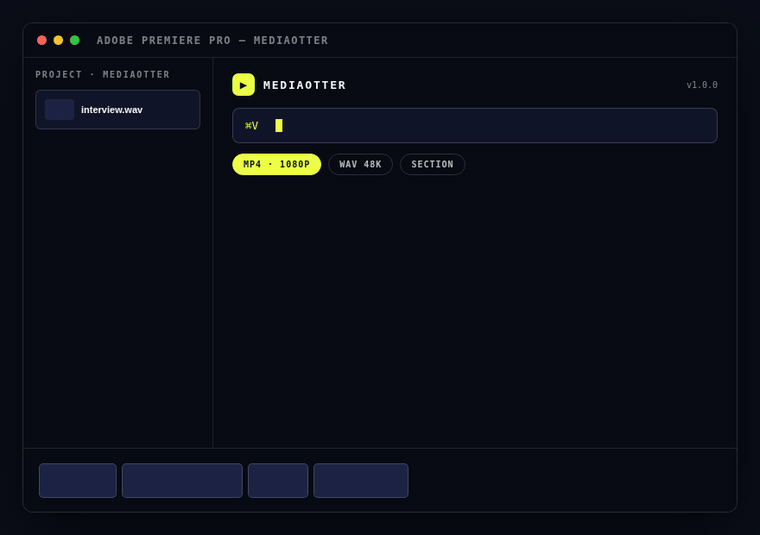Click the yellow MediaOtter play logo icon
Image resolution: width=760 pixels, height=535 pixels.
(x=243, y=85)
